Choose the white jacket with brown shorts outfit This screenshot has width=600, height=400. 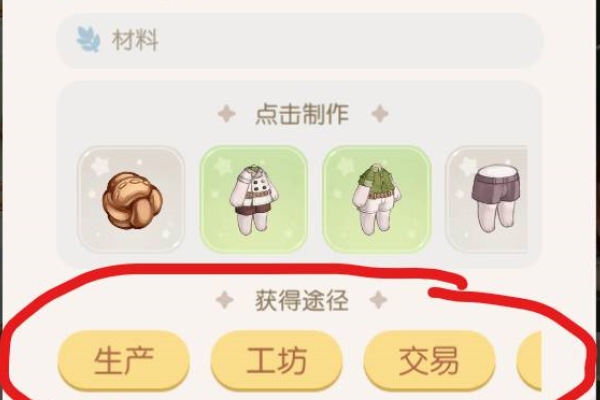coord(254,199)
